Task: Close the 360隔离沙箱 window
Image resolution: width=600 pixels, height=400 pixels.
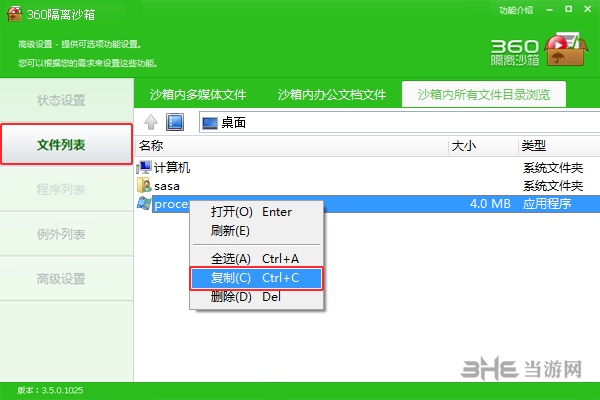Action: click(588, 9)
